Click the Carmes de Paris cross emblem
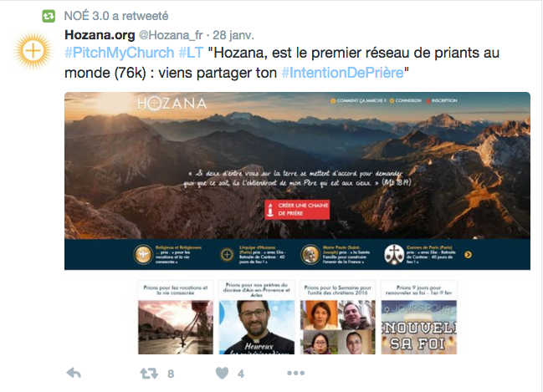The image size is (543, 392). 394,255
